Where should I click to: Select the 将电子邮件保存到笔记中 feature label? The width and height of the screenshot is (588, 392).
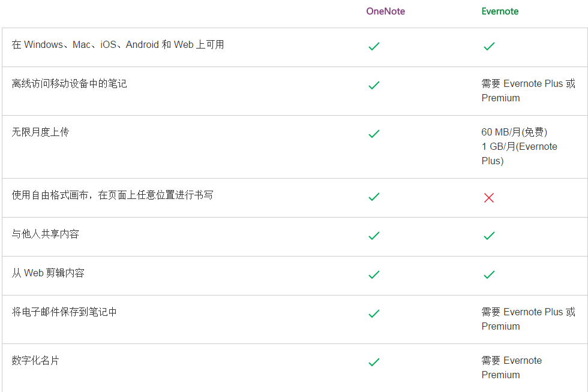[64, 312]
